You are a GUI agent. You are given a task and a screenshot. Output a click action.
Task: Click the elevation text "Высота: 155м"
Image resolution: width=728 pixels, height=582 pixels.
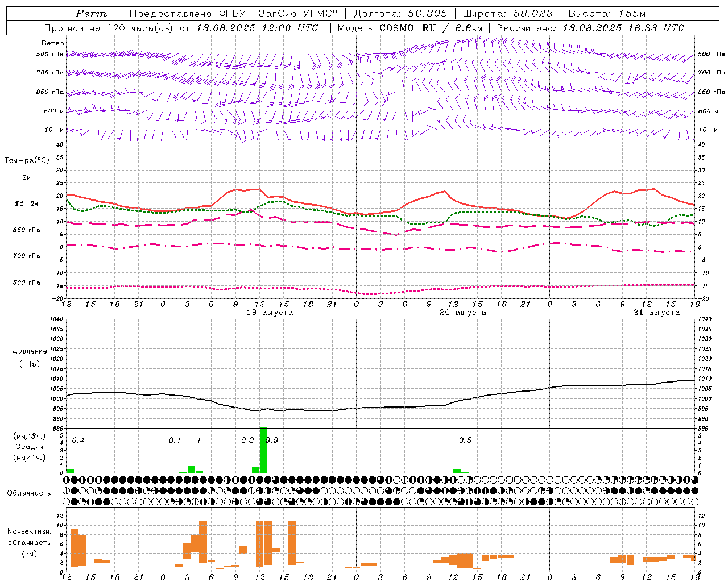[x=607, y=14]
